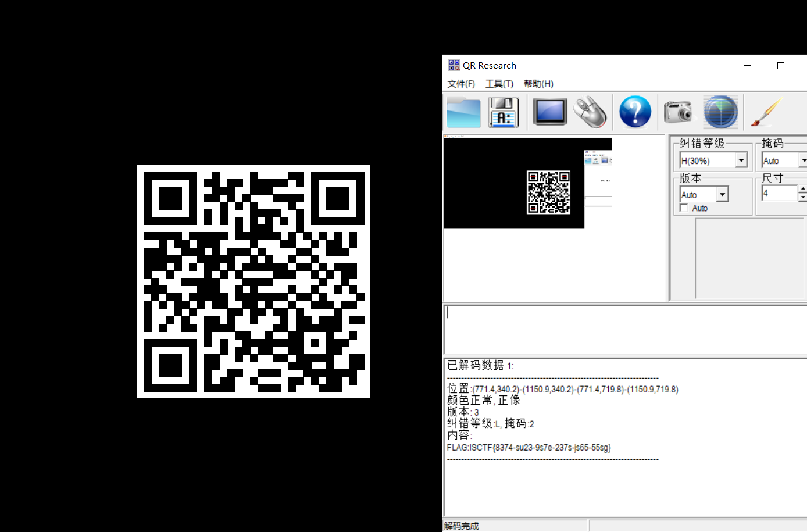Select the mouse capture tool icon
Image resolution: width=807 pixels, height=532 pixels.
click(x=590, y=112)
